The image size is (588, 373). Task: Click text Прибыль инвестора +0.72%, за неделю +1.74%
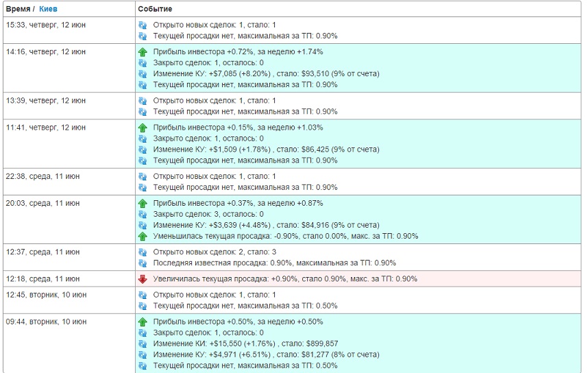pos(238,52)
